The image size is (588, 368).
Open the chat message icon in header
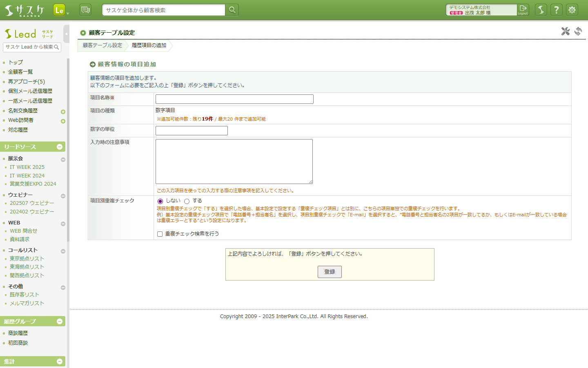(85, 10)
